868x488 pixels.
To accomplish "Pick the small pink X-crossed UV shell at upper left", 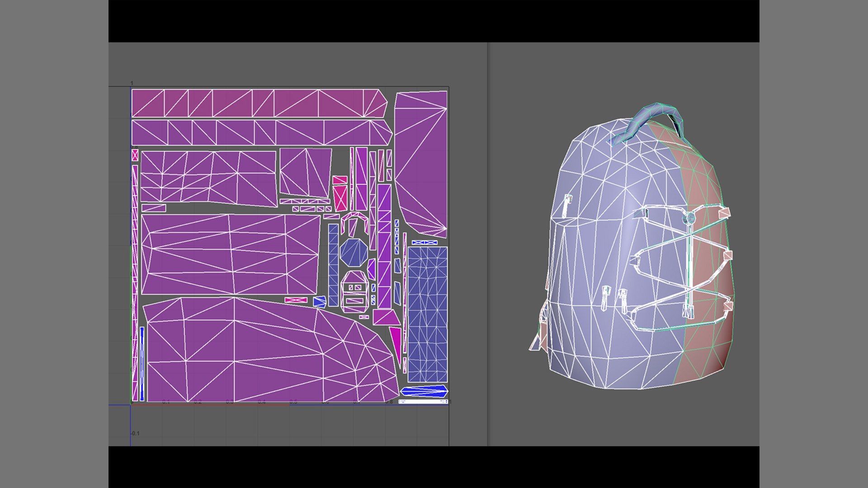I will [x=135, y=155].
